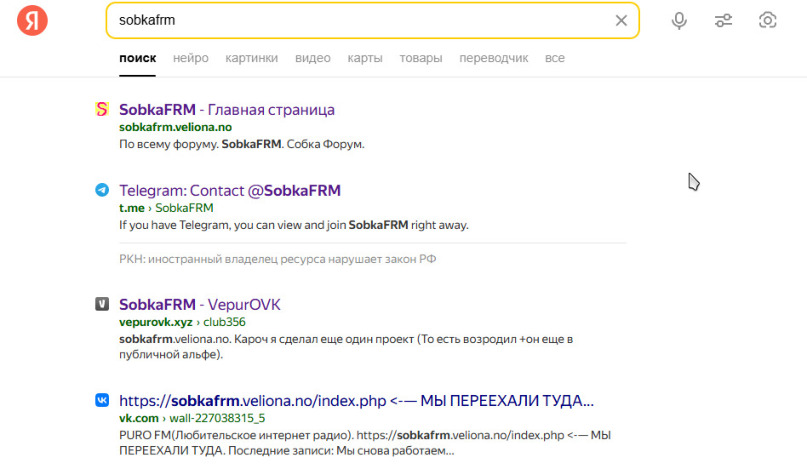Screen dimensions: 807x469
Task: Switch to the нейро tab
Action: click(x=190, y=58)
